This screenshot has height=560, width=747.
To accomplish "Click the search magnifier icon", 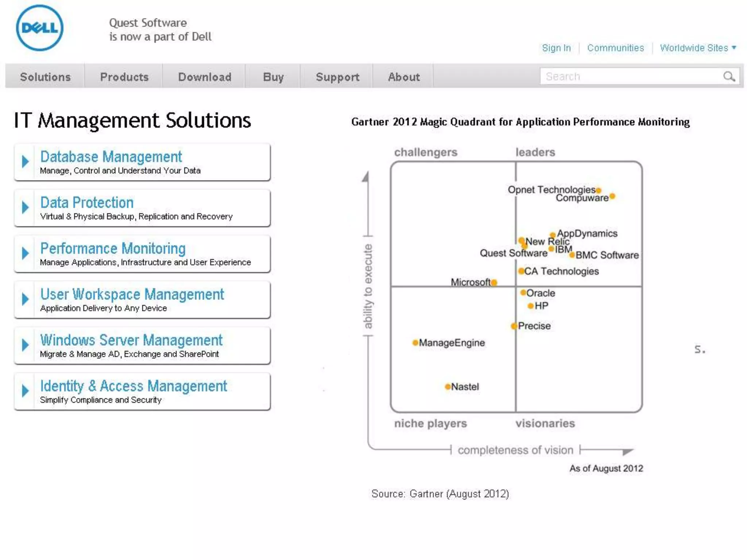I will click(x=729, y=77).
